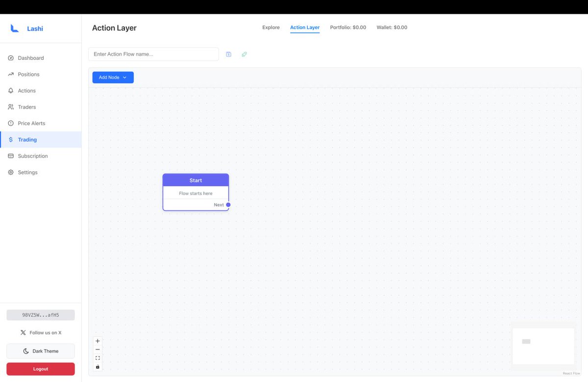Open the Positions page
This screenshot has width=588, height=382.
tap(41, 75)
